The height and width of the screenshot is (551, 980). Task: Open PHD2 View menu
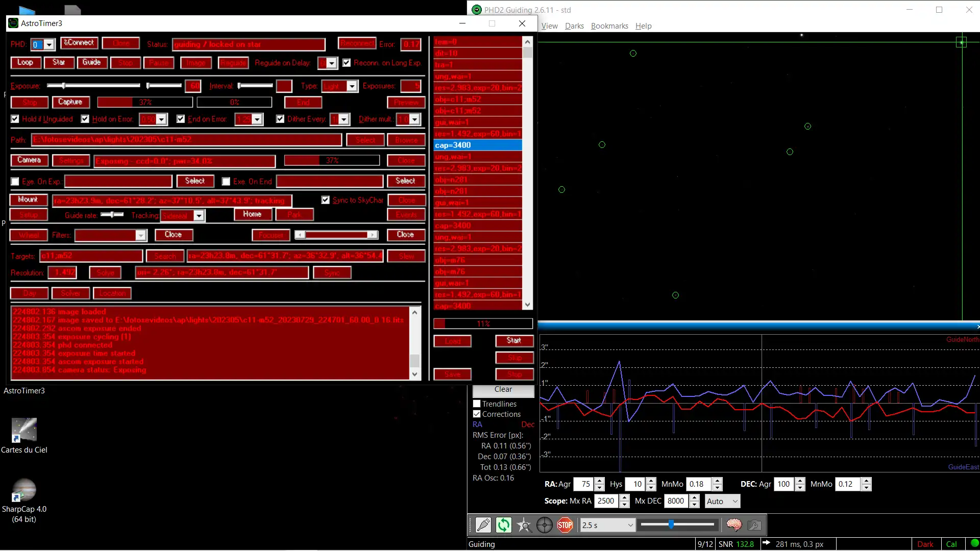[550, 26]
